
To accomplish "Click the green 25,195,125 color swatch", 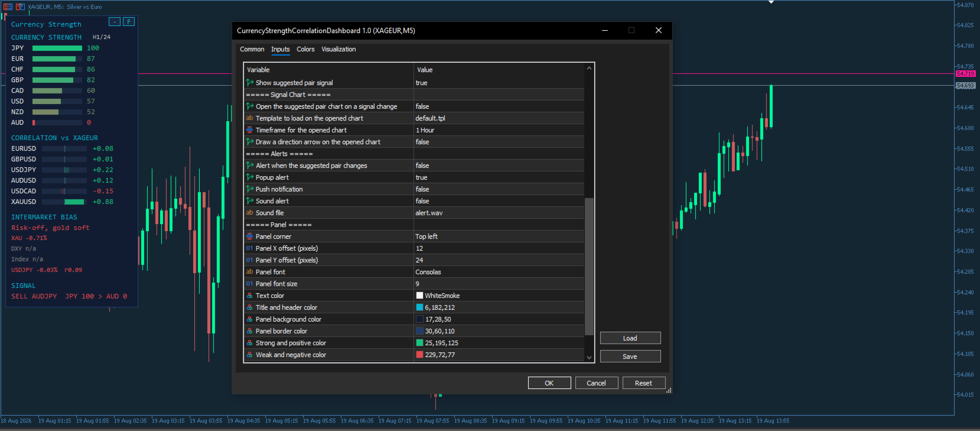I will click(419, 343).
